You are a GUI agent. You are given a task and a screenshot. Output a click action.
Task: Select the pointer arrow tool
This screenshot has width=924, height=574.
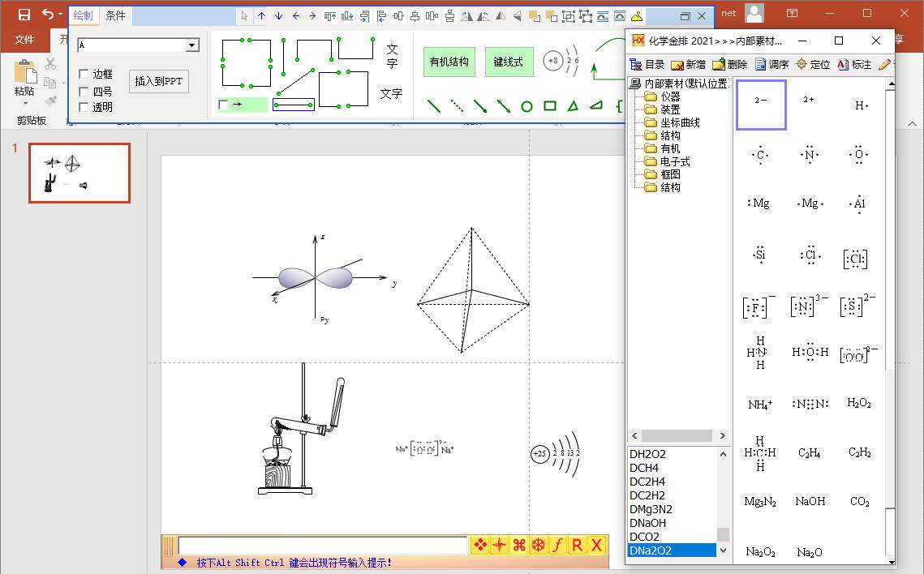click(x=244, y=16)
